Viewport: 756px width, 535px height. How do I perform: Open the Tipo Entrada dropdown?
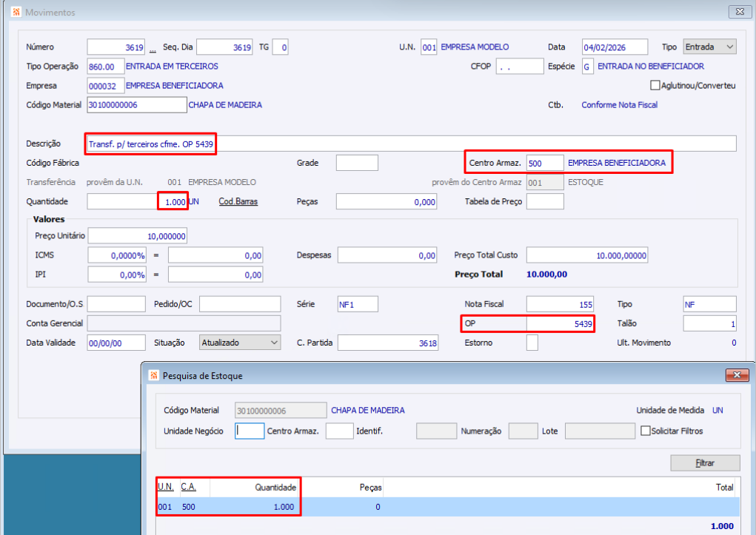coord(709,47)
